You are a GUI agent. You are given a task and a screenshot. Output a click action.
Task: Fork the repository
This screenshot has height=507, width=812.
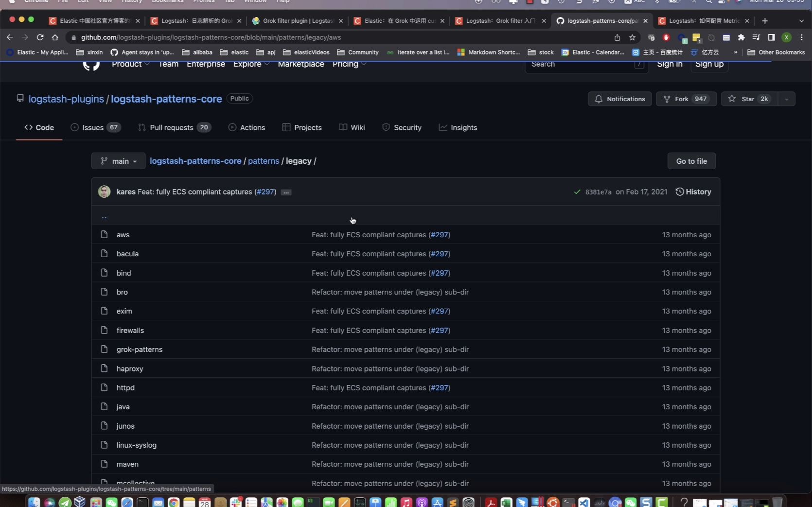(686, 99)
